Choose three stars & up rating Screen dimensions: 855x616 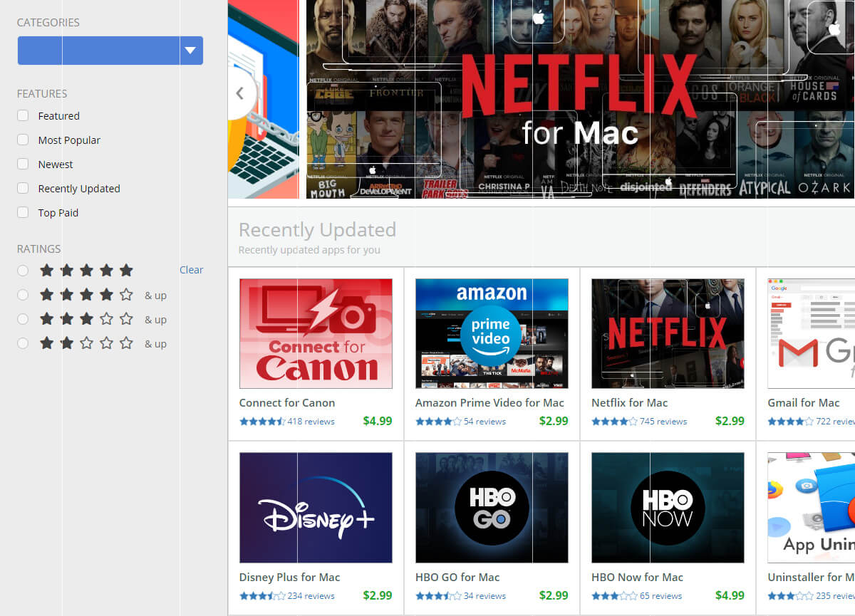pos(23,319)
